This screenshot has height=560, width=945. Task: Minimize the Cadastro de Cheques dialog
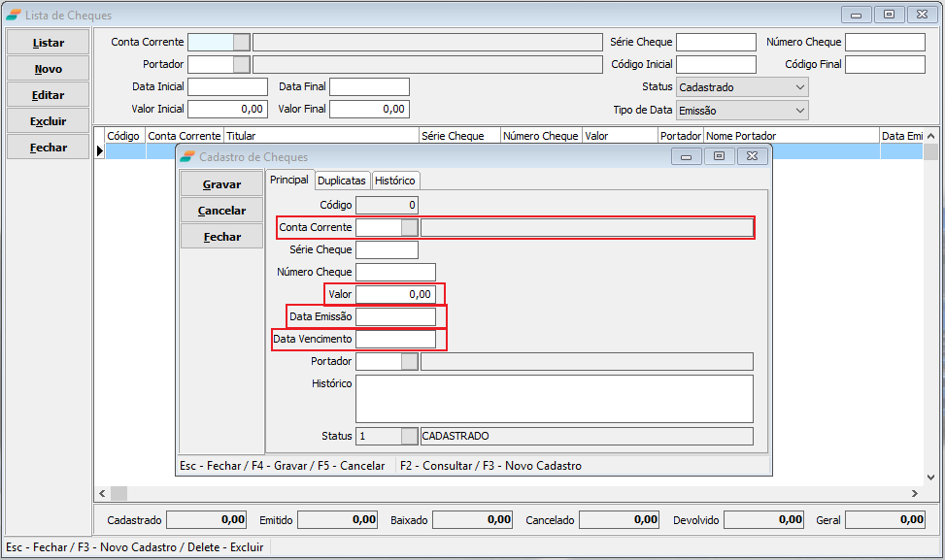(686, 156)
